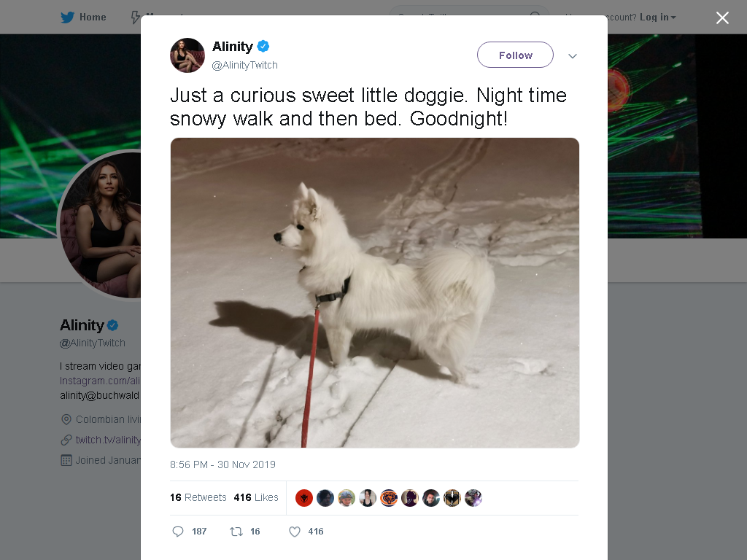Click Alinity's blue verified badge in tweet
This screenshot has width=747, height=560.
click(x=263, y=46)
